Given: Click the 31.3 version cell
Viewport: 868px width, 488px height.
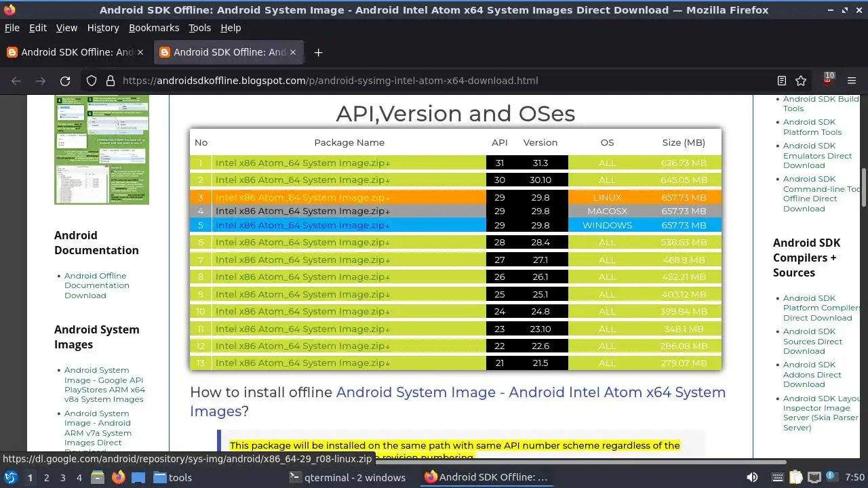Looking at the screenshot, I should 540,163.
